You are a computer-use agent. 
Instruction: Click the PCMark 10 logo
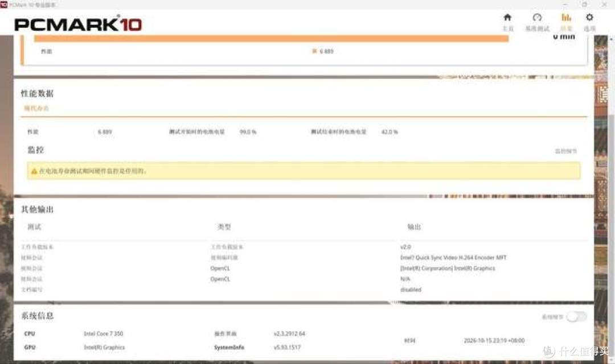coord(78,24)
